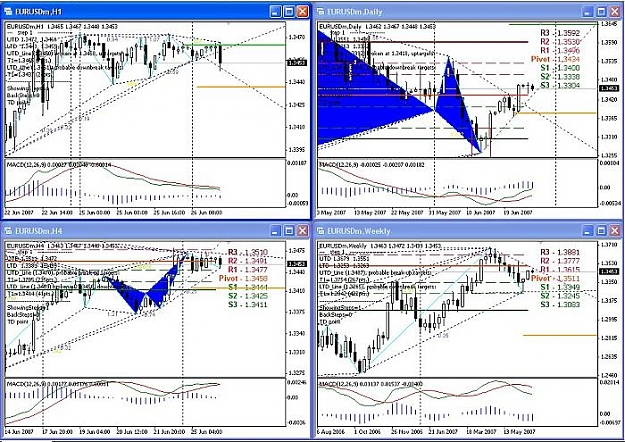Select the Pivot 1.3434 label in Daily chart
This screenshot has width=625, height=442.
point(555,59)
